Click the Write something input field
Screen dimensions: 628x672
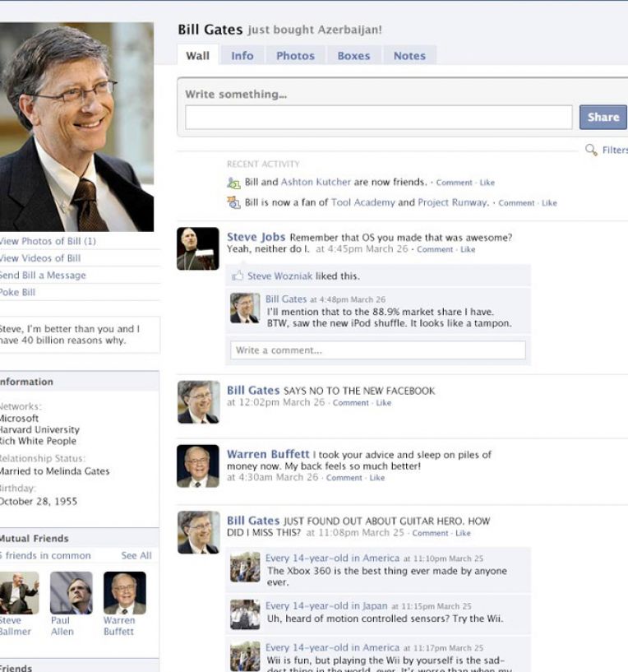379,117
